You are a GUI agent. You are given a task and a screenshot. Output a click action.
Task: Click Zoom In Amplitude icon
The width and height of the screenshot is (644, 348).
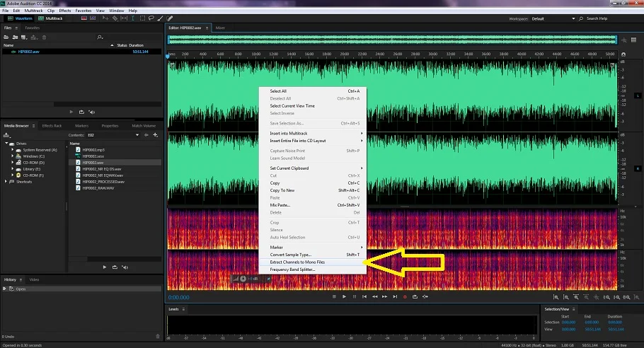click(556, 297)
